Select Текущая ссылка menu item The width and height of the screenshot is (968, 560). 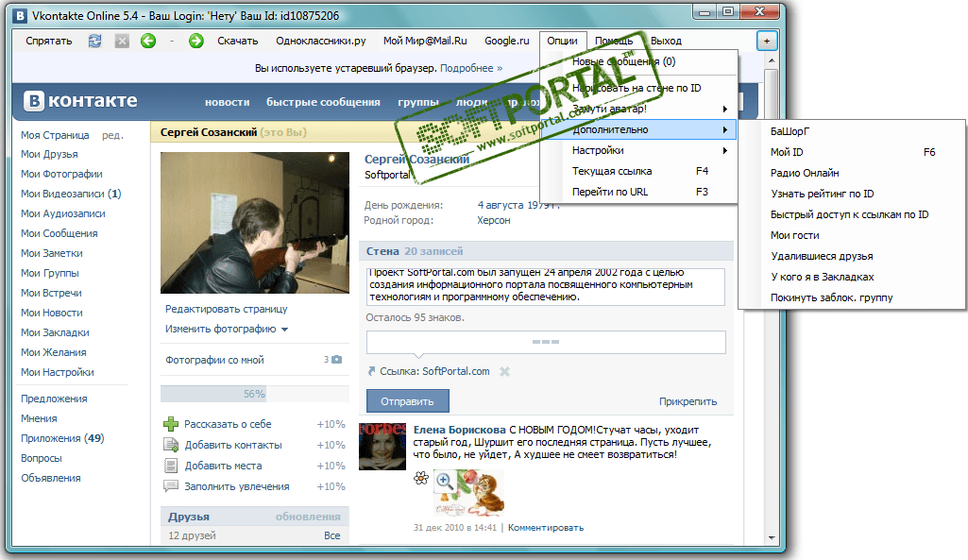tap(639, 171)
